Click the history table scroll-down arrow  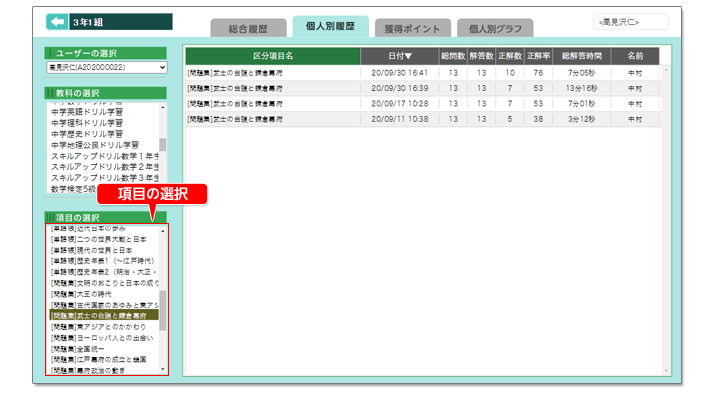click(x=666, y=371)
